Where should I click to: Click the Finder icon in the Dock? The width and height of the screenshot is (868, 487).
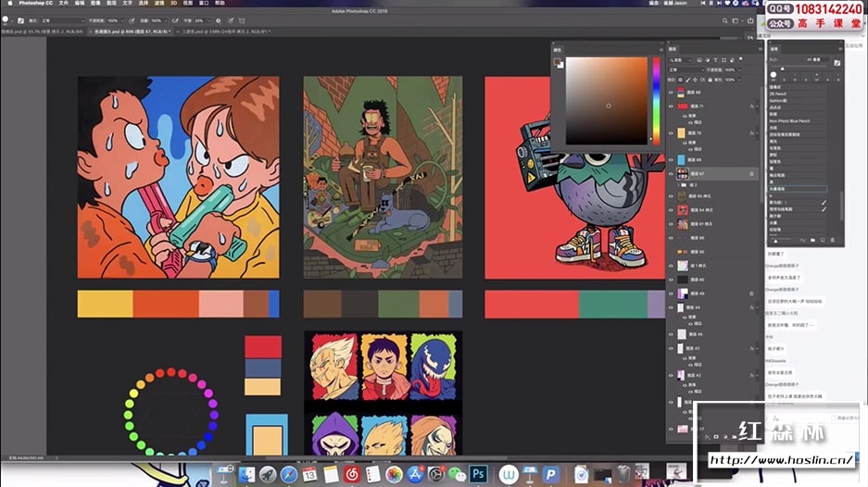tap(245, 474)
